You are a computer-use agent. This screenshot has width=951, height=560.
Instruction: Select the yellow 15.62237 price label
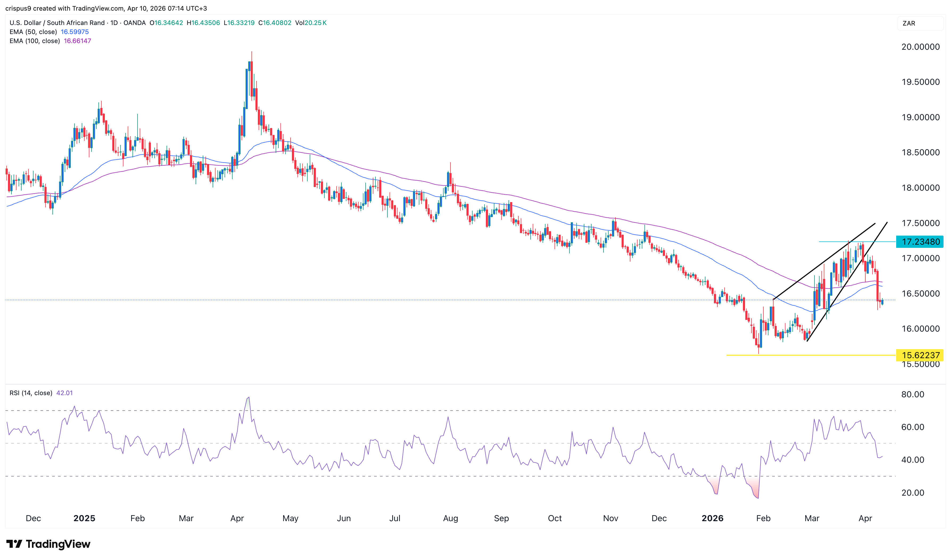pos(920,355)
